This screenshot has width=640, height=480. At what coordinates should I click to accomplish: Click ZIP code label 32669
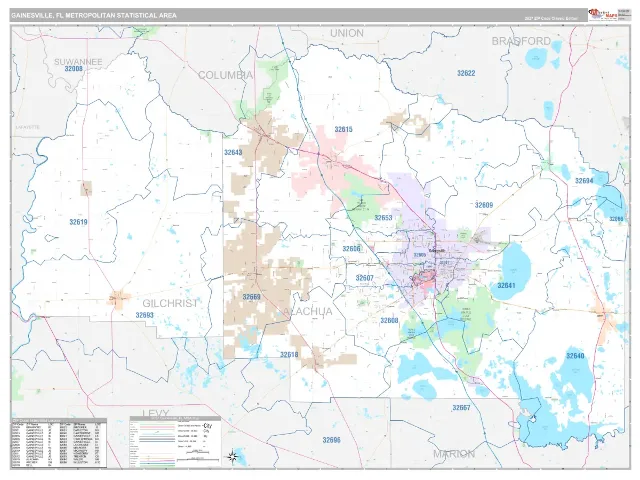[x=251, y=297]
